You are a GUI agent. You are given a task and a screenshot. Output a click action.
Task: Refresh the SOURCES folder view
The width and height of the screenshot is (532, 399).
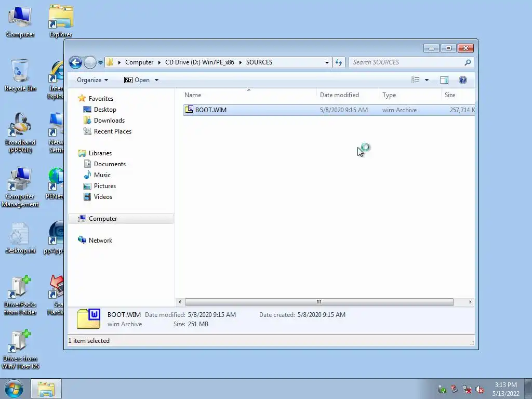click(339, 62)
